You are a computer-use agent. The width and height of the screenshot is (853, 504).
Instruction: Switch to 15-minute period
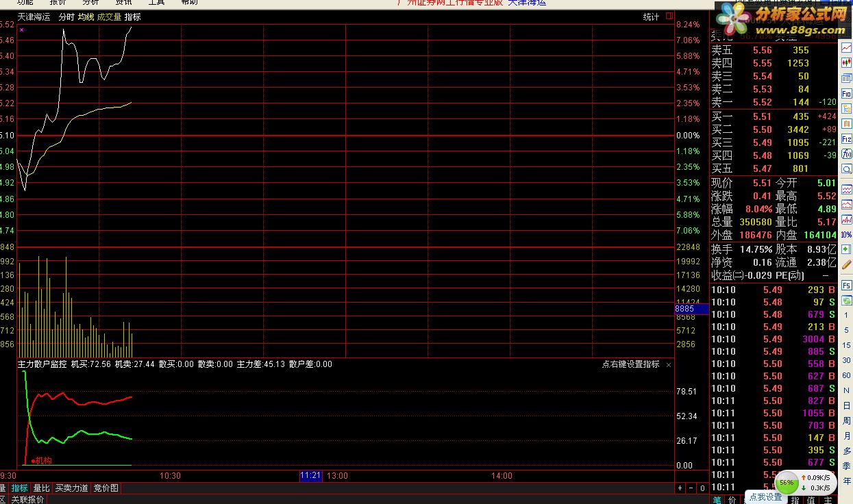coord(847,345)
